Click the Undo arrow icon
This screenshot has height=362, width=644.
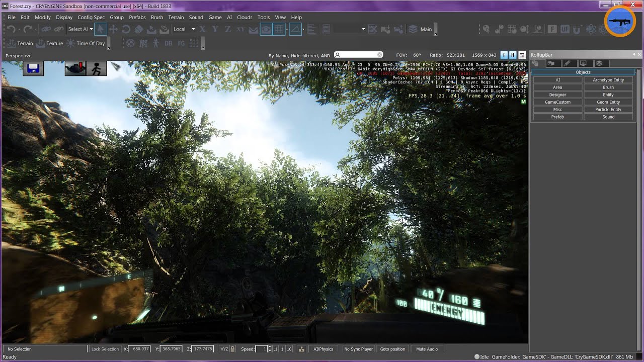click(11, 29)
